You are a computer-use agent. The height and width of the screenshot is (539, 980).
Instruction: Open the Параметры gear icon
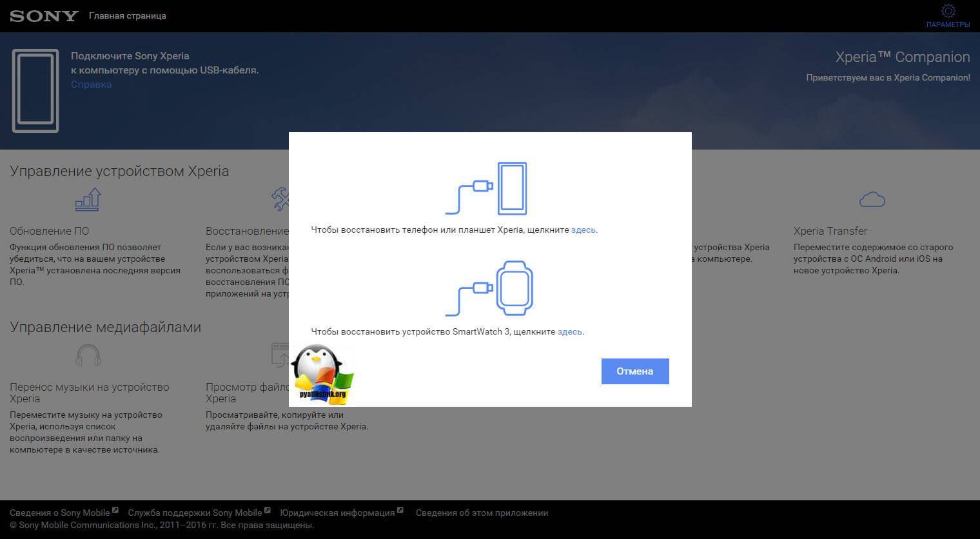(948, 12)
